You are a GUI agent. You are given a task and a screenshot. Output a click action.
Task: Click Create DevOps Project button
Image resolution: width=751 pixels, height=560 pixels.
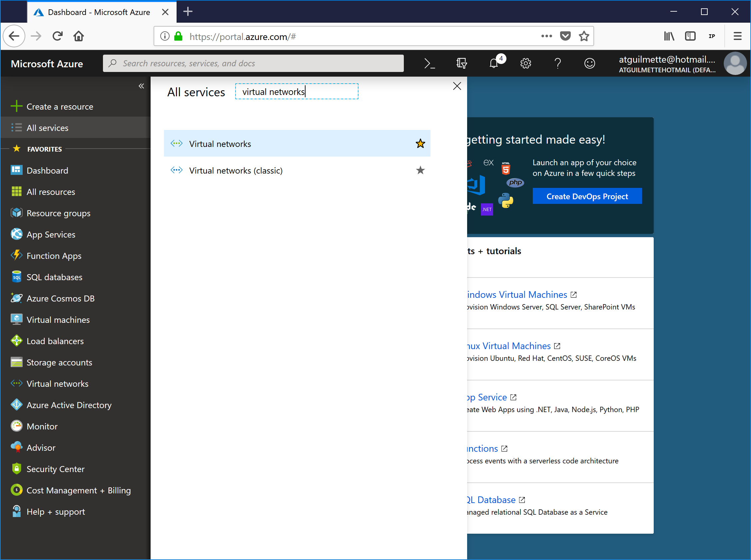click(x=587, y=196)
